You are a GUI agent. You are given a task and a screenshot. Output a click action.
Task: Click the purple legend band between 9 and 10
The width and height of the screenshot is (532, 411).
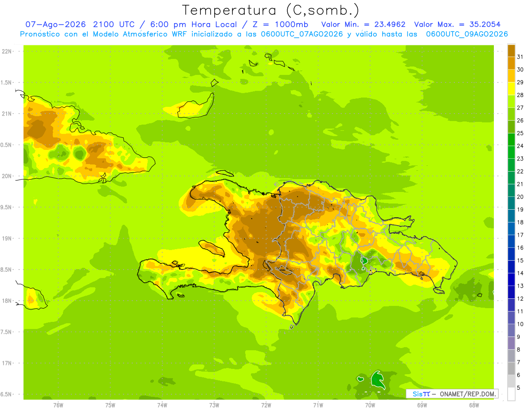coord(511,330)
